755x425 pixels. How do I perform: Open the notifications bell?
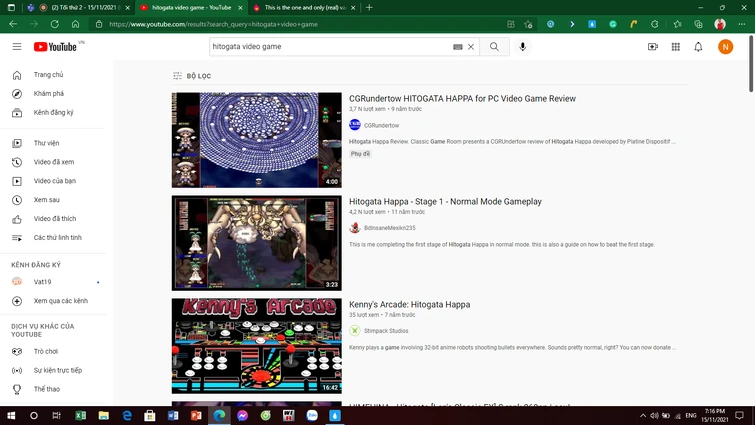(x=698, y=47)
